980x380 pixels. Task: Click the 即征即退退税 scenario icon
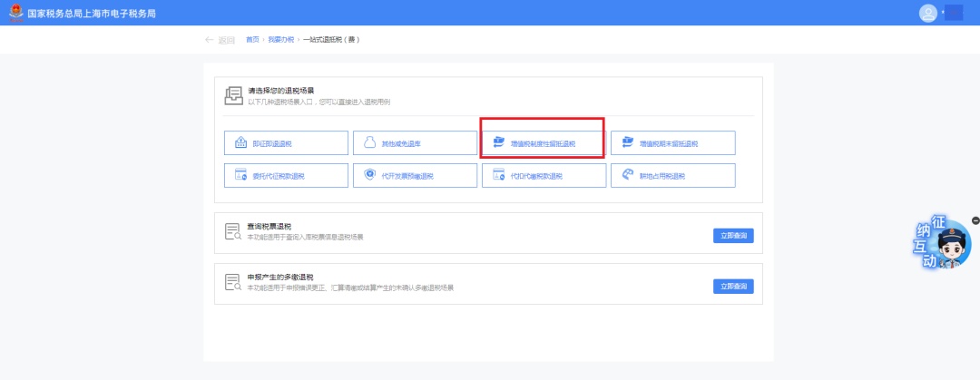tap(240, 143)
